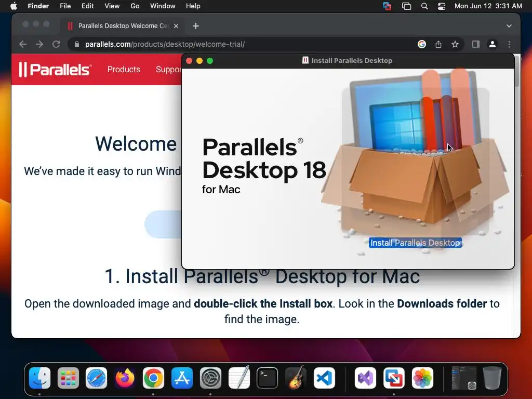Viewport: 532px width, 399px height.
Task: Open Spotlight search in menu bar
Action: point(424,6)
